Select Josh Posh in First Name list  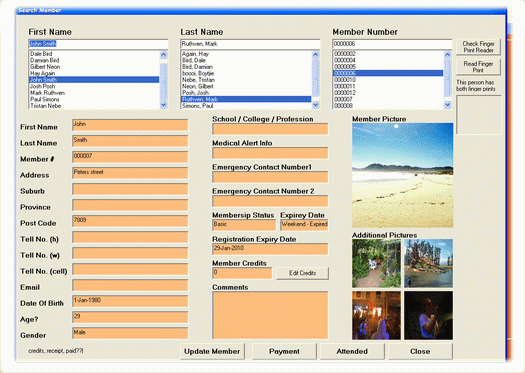tap(94, 86)
